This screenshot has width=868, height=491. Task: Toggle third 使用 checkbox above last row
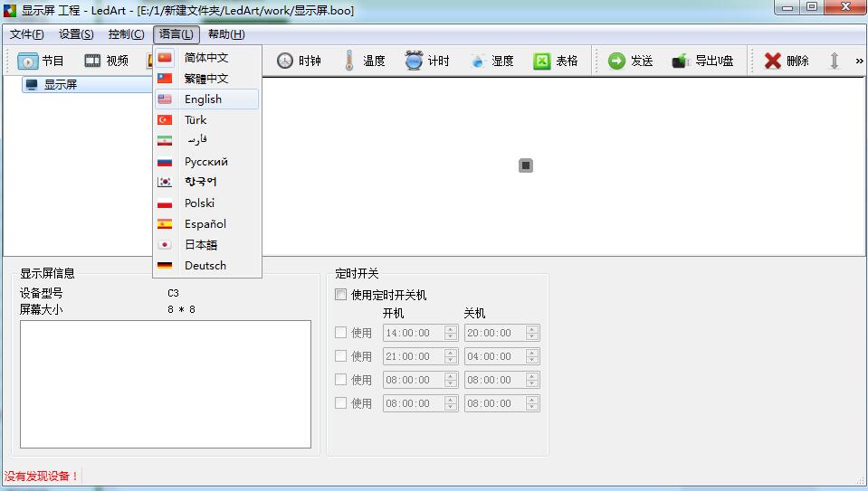(x=340, y=379)
